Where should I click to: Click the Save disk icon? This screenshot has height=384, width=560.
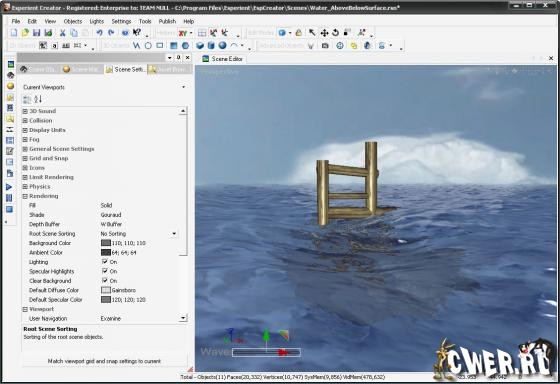pos(36,33)
